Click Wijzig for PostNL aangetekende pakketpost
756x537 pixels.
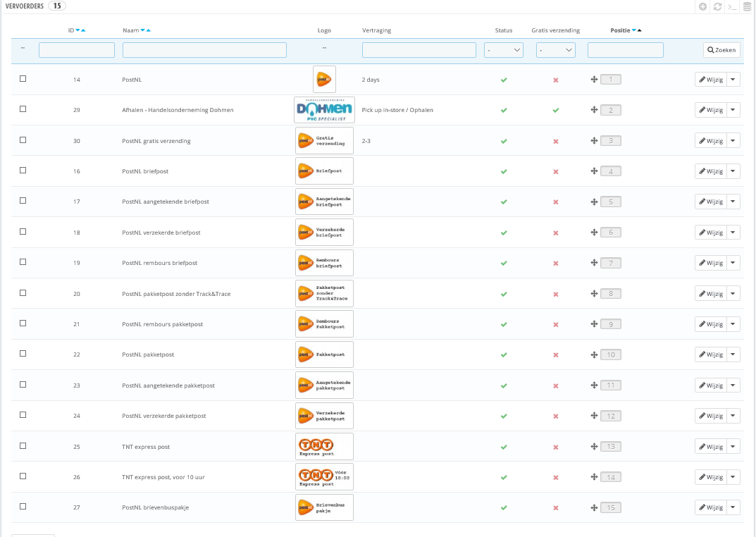point(711,385)
